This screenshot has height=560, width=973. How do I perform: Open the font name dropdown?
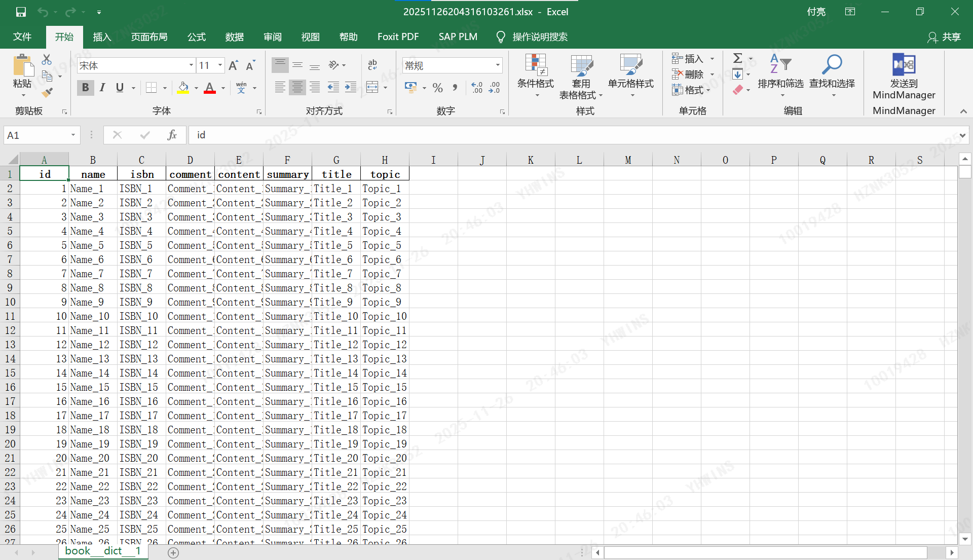point(191,65)
